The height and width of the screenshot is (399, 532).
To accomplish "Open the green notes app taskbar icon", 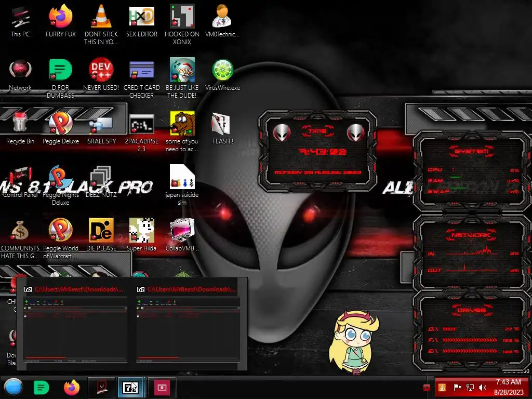I will (42, 388).
